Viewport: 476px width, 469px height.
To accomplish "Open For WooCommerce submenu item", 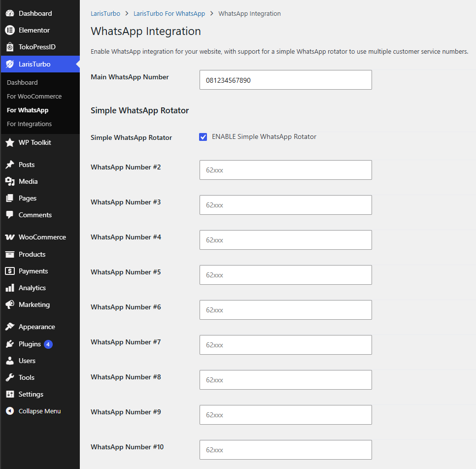I will [34, 96].
